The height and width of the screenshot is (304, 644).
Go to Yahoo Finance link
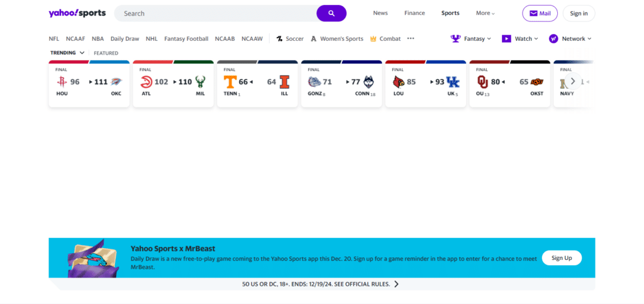[x=414, y=13]
